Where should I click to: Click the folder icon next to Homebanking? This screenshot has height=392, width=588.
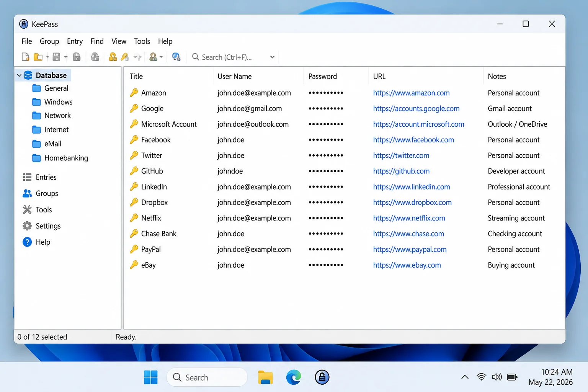37,158
